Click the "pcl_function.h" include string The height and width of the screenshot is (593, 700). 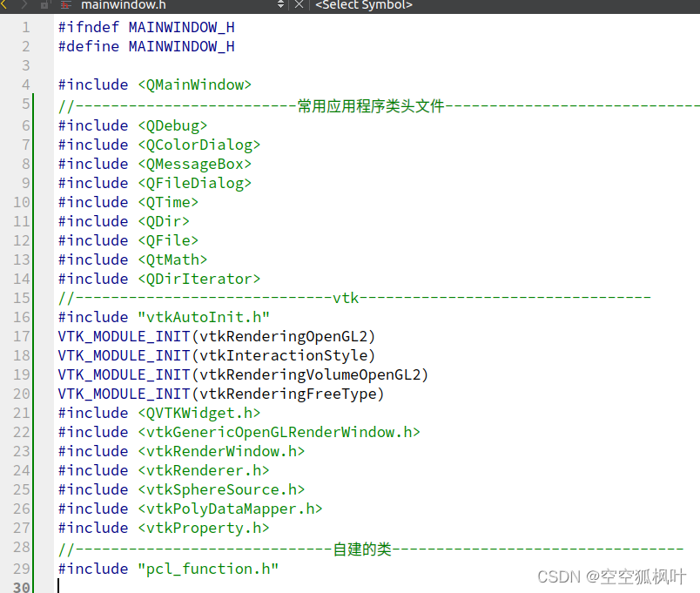click(207, 569)
